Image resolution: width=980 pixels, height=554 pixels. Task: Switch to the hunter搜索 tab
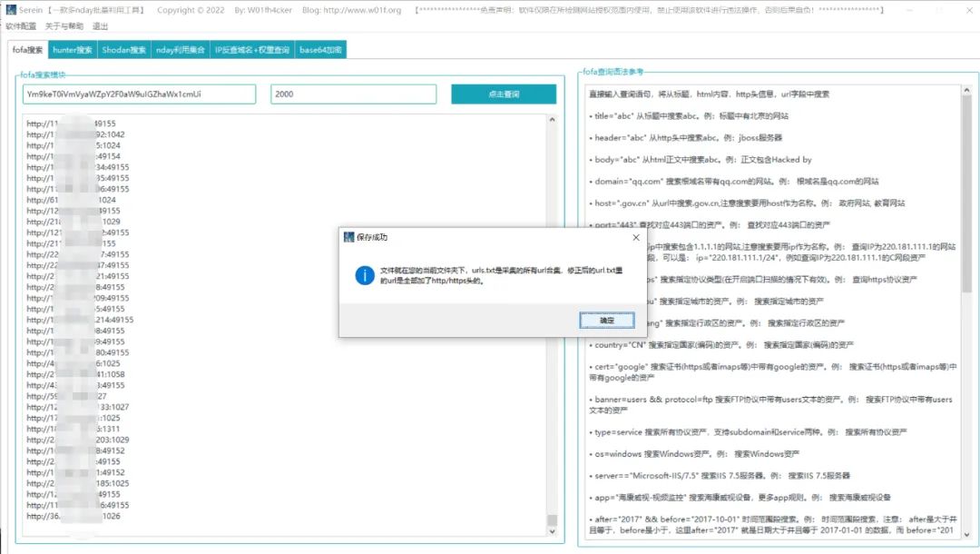click(73, 50)
